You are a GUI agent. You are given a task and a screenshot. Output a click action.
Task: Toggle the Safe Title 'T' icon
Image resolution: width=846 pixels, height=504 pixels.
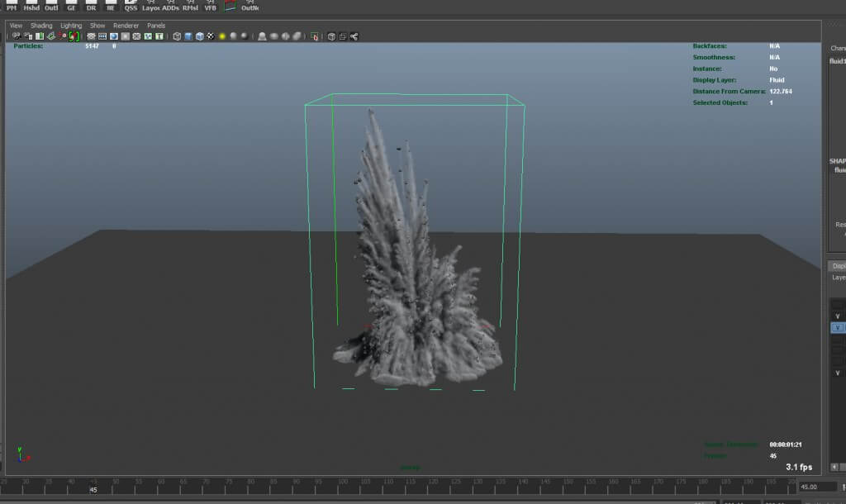(159, 36)
